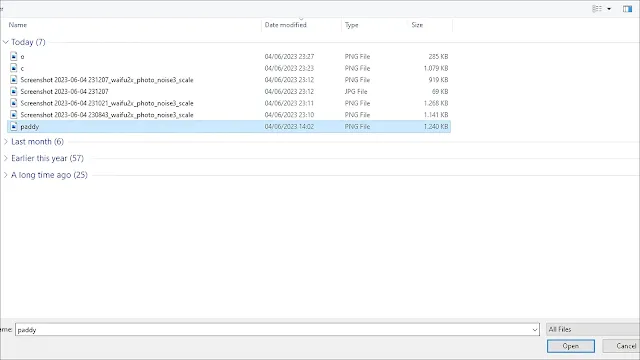Click icon of Screenshot 230843_waifu2x PNG file
The image size is (640, 360).
click(x=14, y=115)
